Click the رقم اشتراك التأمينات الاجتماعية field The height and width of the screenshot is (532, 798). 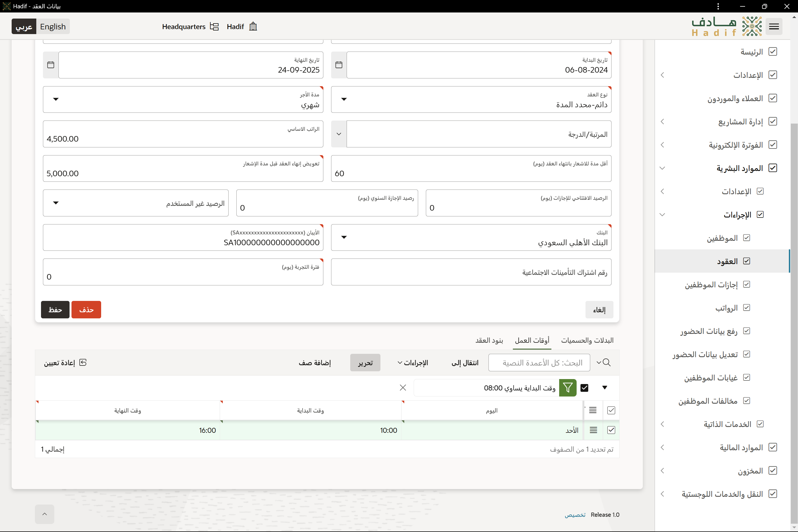[471, 272]
